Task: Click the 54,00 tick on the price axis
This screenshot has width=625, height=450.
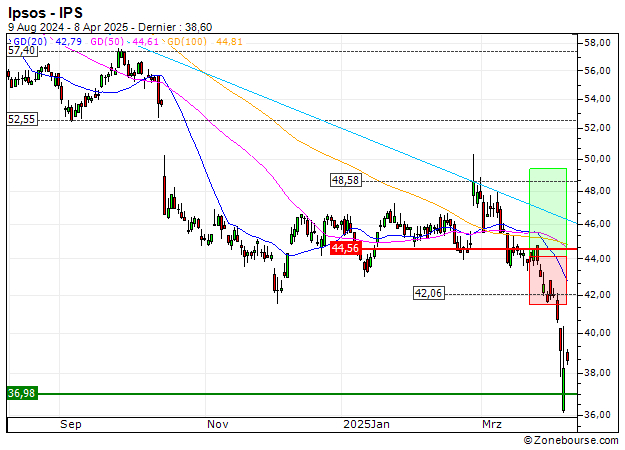Action: click(x=597, y=99)
